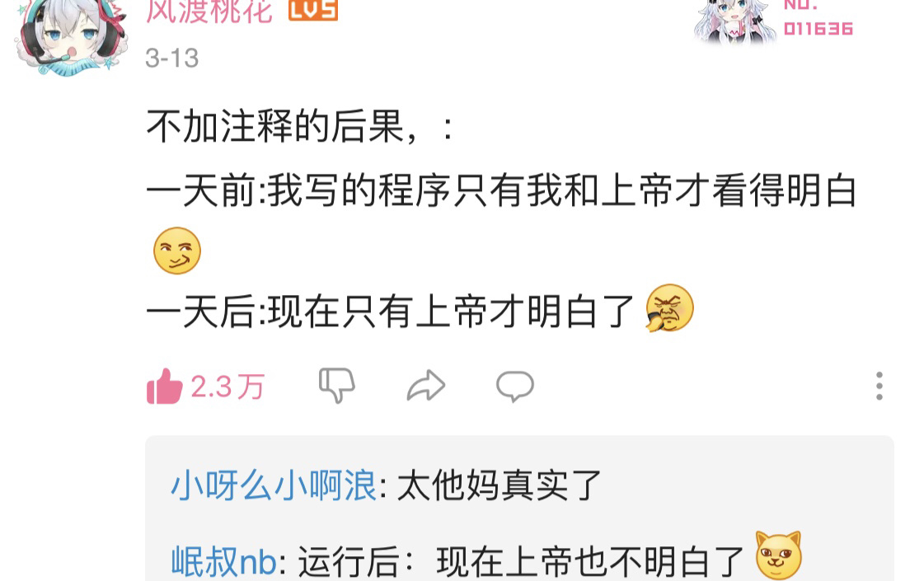924x581 pixels.
Task: Open user profile name 风渡桃花
Action: [210, 12]
